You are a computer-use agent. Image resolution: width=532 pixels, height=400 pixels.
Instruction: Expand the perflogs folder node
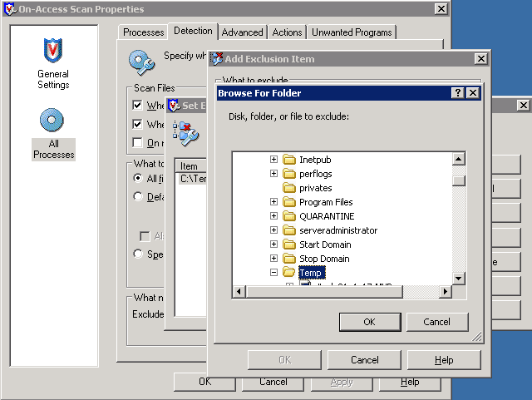coord(273,174)
